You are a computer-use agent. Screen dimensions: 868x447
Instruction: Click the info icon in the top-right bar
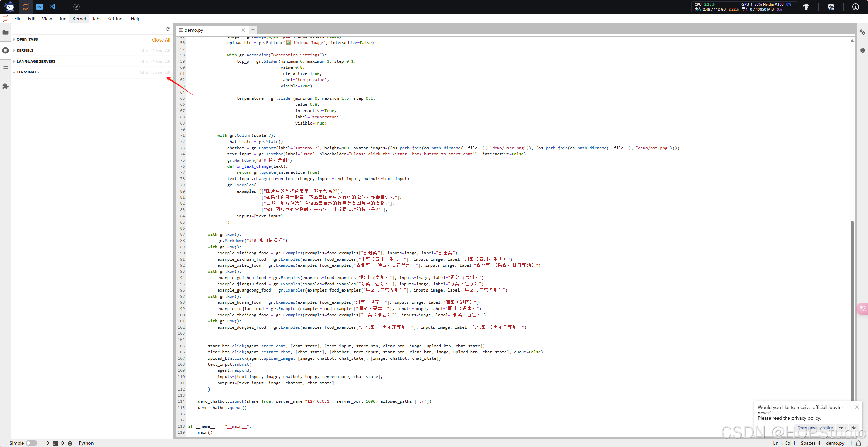855,6
